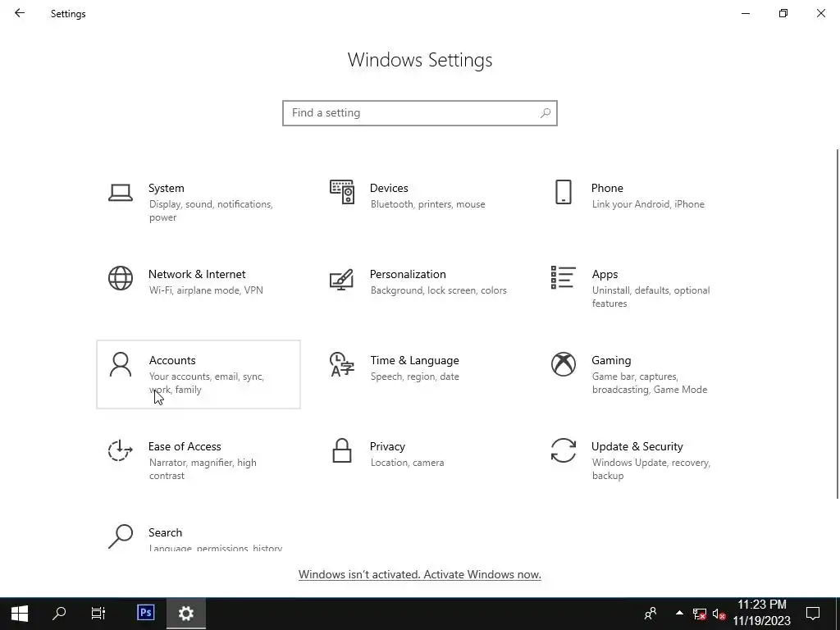
Task: Open Task View on the taskbar
Action: click(98, 614)
